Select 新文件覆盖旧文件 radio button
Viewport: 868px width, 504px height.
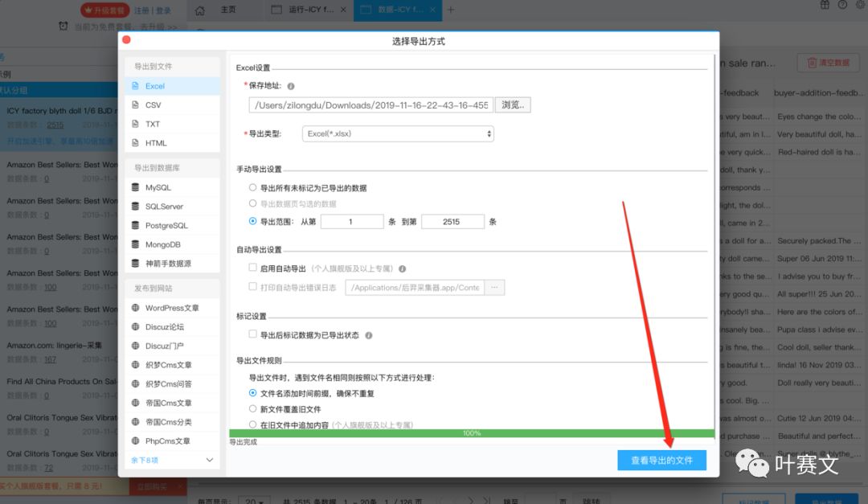click(x=253, y=409)
